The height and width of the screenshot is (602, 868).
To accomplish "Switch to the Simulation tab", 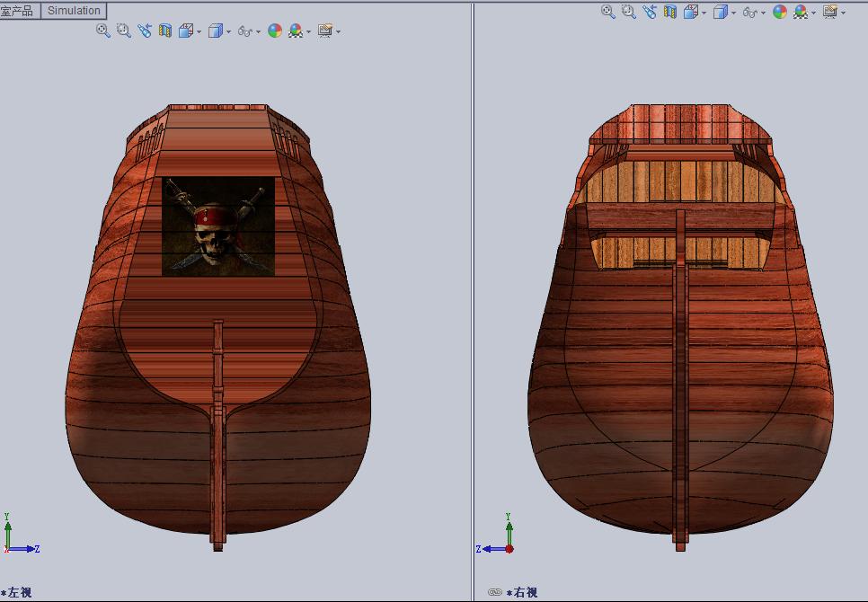I will click(x=74, y=11).
